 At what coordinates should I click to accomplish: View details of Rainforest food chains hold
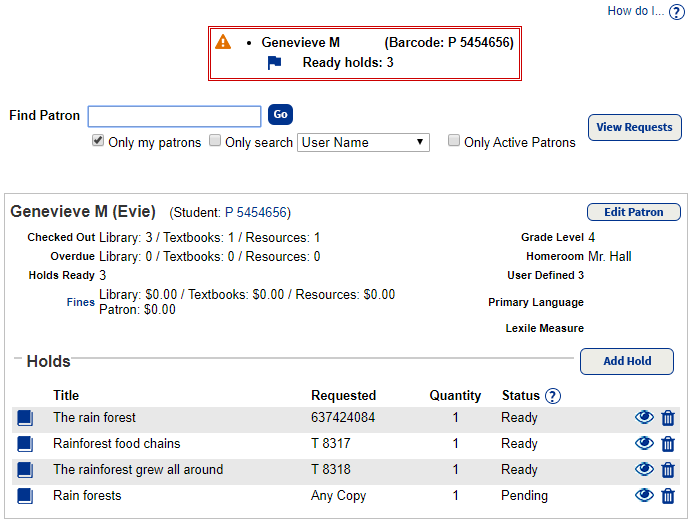coord(644,444)
